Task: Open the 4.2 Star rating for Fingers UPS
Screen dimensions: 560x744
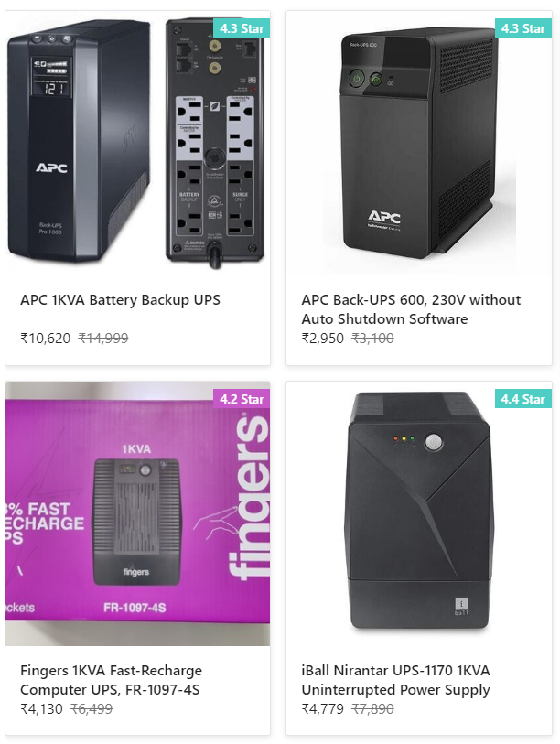Action: [x=242, y=399]
